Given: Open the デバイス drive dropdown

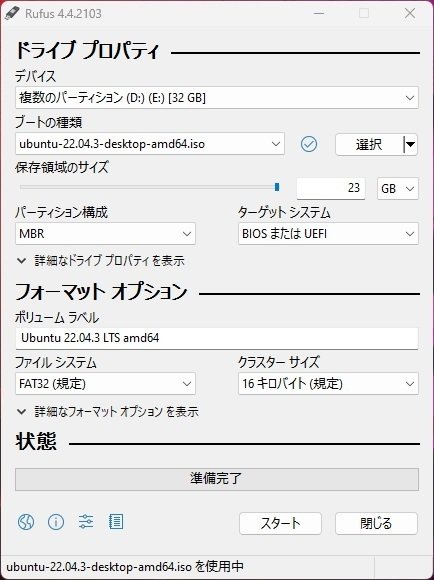Looking at the screenshot, I should click(x=217, y=98).
